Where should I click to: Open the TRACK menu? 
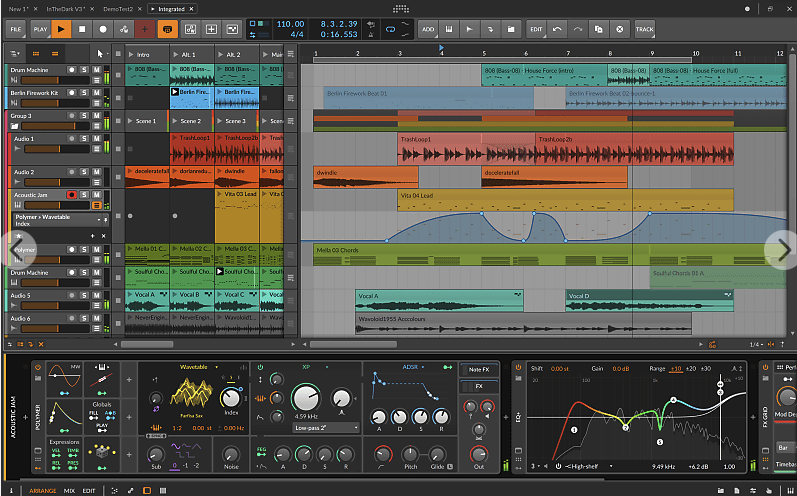click(x=645, y=29)
